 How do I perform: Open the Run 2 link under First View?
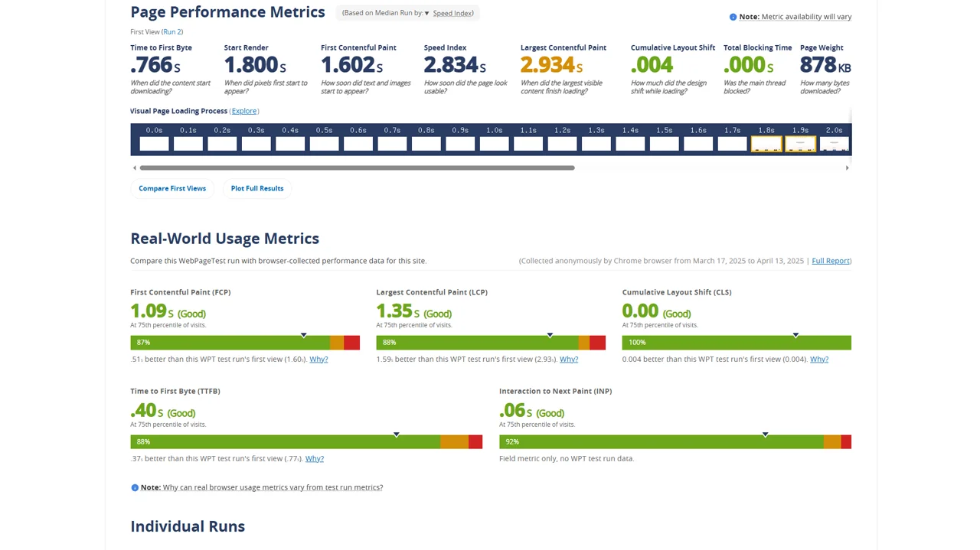tap(172, 31)
